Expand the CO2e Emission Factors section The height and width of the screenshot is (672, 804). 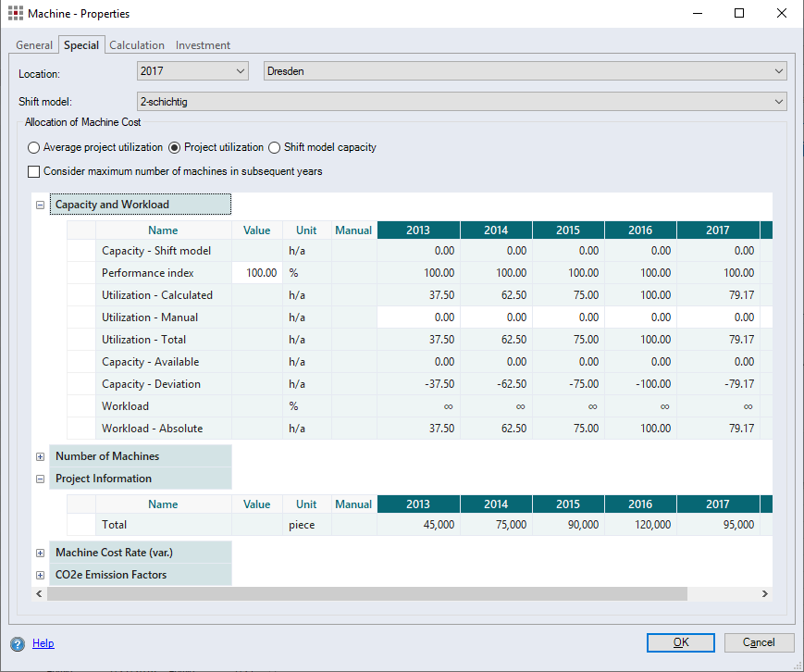tap(40, 575)
